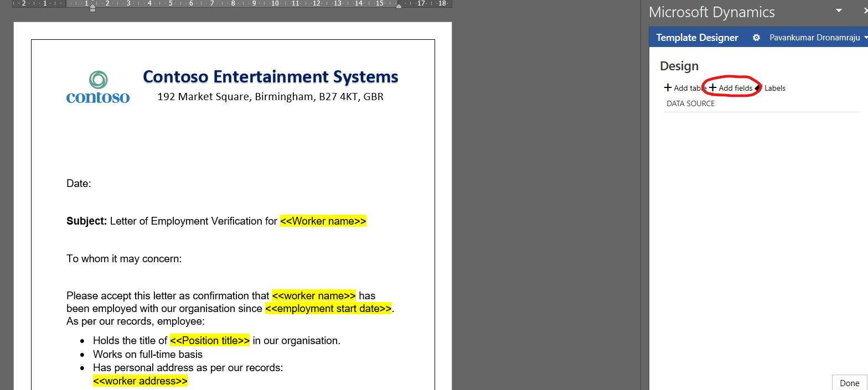Click the Contoso Entertainment Systems heading

[270, 77]
